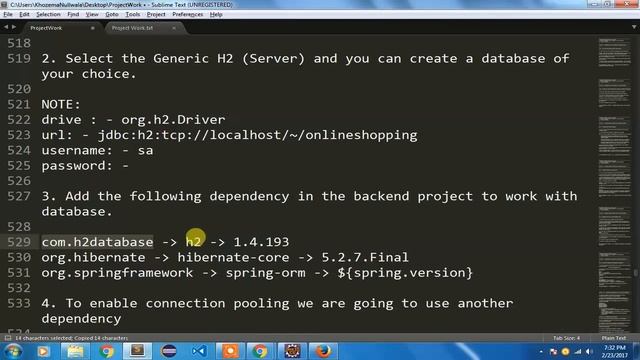Image resolution: width=640 pixels, height=360 pixels.
Task: Change Plain Text syntax selector
Action: [x=613, y=338]
